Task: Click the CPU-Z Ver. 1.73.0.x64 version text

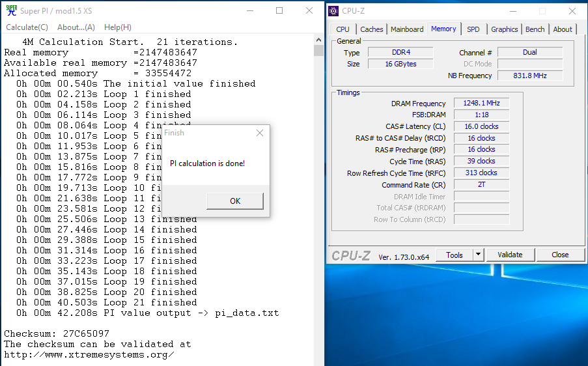Action: coord(404,257)
